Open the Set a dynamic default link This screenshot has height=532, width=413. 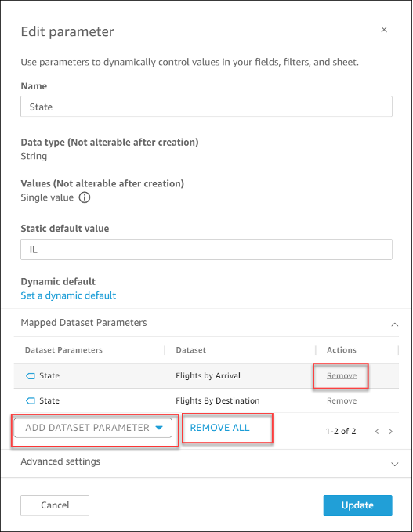(x=68, y=295)
